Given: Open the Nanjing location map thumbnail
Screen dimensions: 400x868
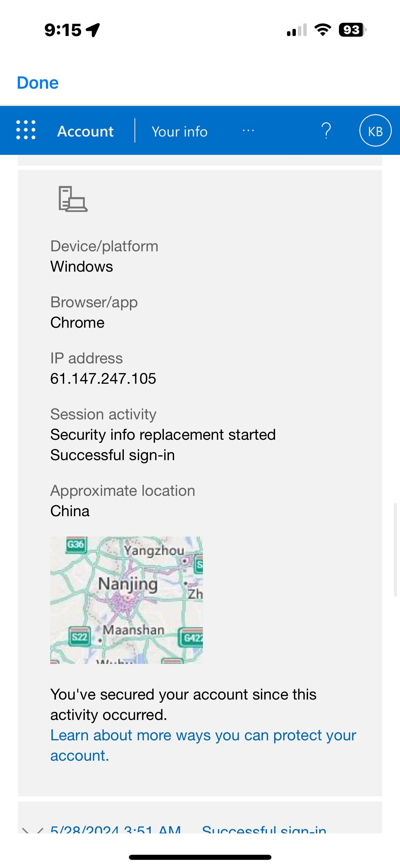Looking at the screenshot, I should coord(126,600).
